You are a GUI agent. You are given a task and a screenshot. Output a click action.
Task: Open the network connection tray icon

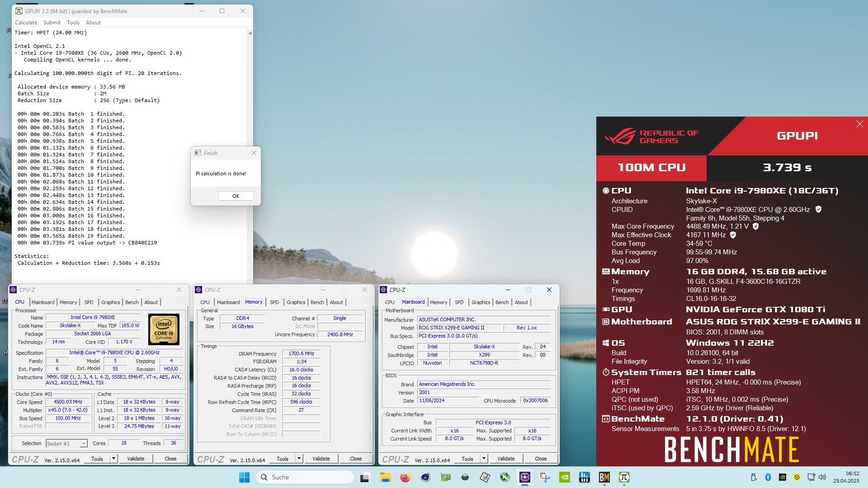(x=811, y=477)
